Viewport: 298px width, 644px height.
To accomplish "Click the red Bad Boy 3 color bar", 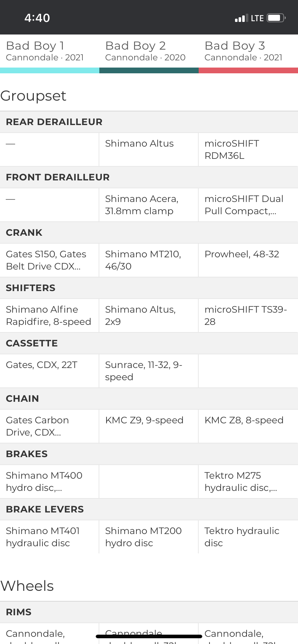I will (248, 70).
